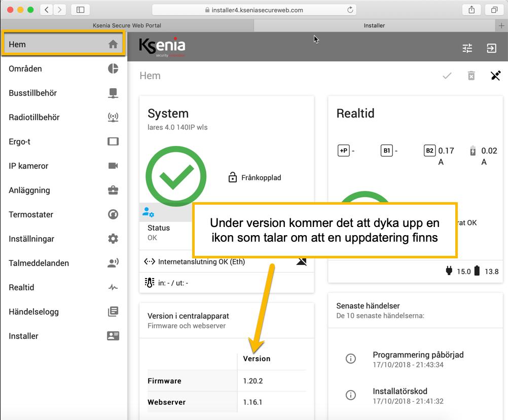Click the Version column header

(x=257, y=359)
